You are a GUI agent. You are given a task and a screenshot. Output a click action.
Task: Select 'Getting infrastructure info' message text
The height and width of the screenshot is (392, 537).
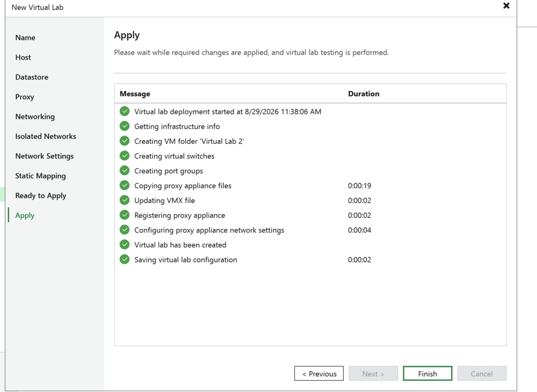click(177, 126)
